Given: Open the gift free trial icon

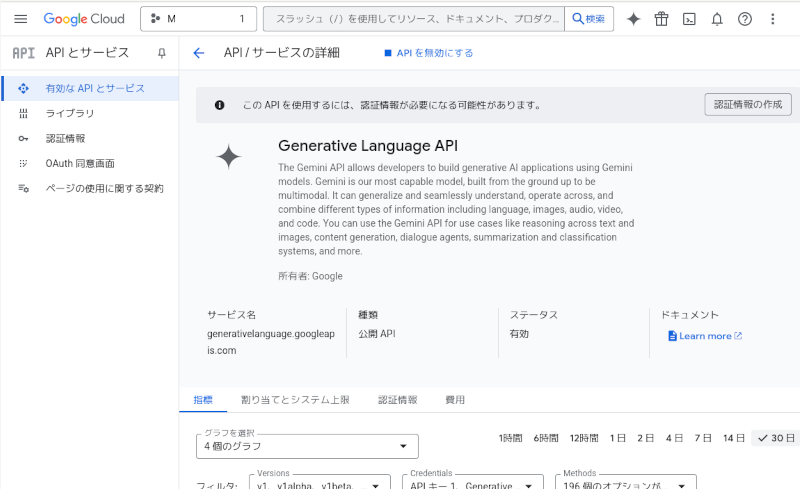Looking at the screenshot, I should 661,19.
